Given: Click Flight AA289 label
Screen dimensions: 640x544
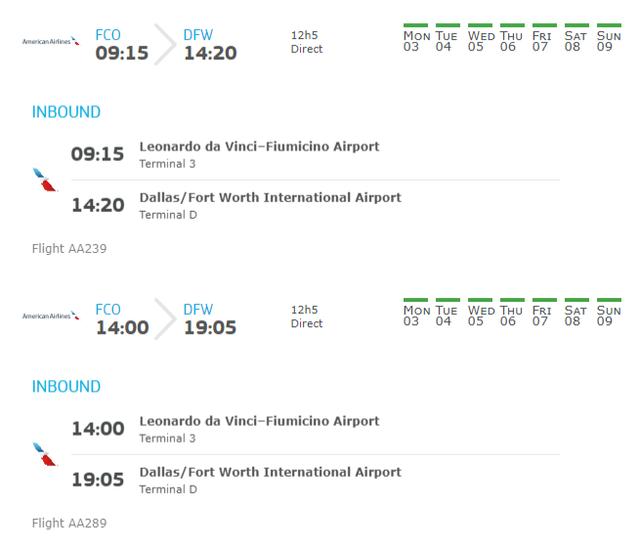Looking at the screenshot, I should (x=69, y=523).
